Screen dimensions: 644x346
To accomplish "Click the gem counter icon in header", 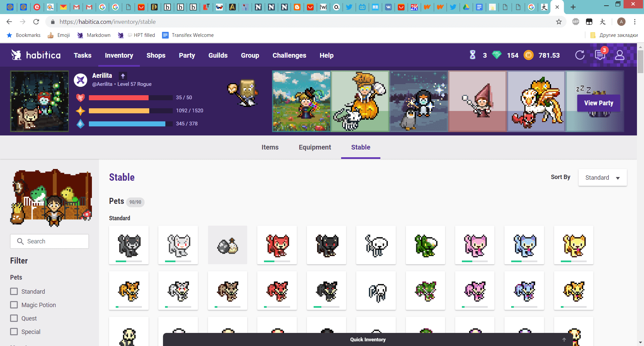I will (x=497, y=55).
